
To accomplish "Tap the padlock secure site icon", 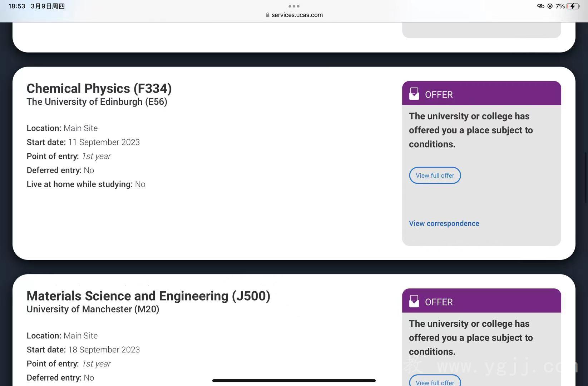I will pos(267,15).
